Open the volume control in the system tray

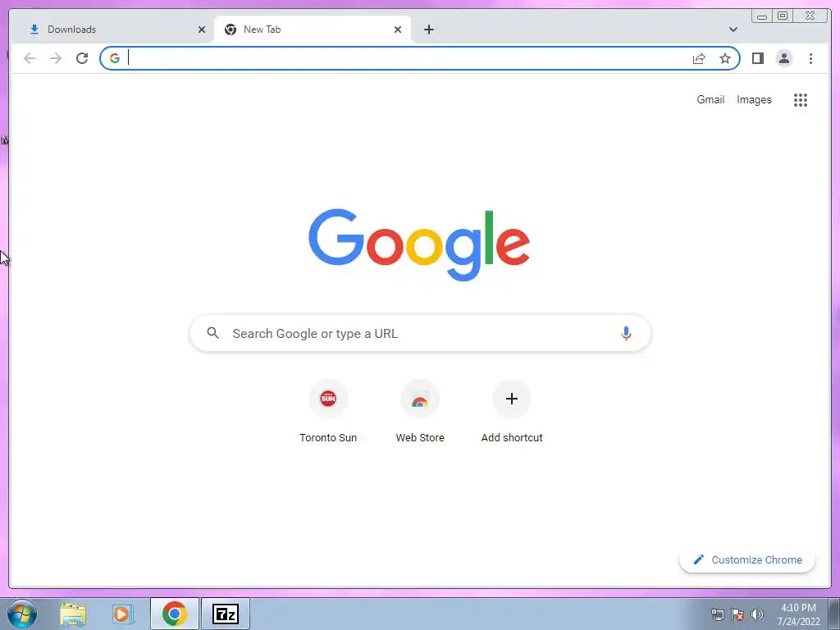coord(757,614)
